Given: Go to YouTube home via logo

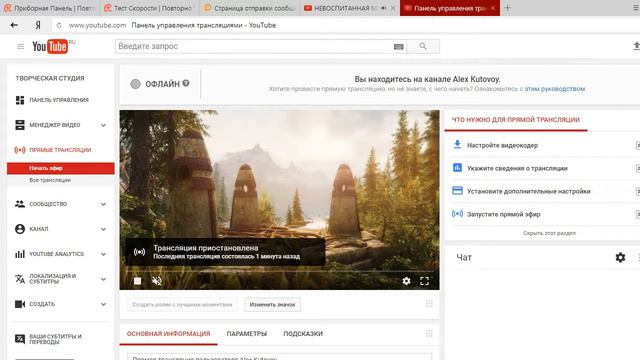Looking at the screenshot, I should pyautogui.click(x=50, y=47).
